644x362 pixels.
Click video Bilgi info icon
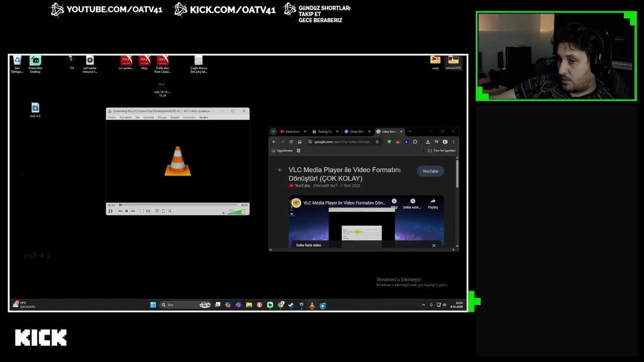[394, 203]
